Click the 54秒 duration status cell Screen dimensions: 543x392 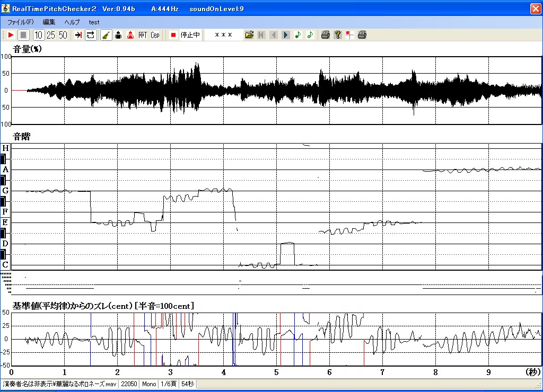point(188,384)
